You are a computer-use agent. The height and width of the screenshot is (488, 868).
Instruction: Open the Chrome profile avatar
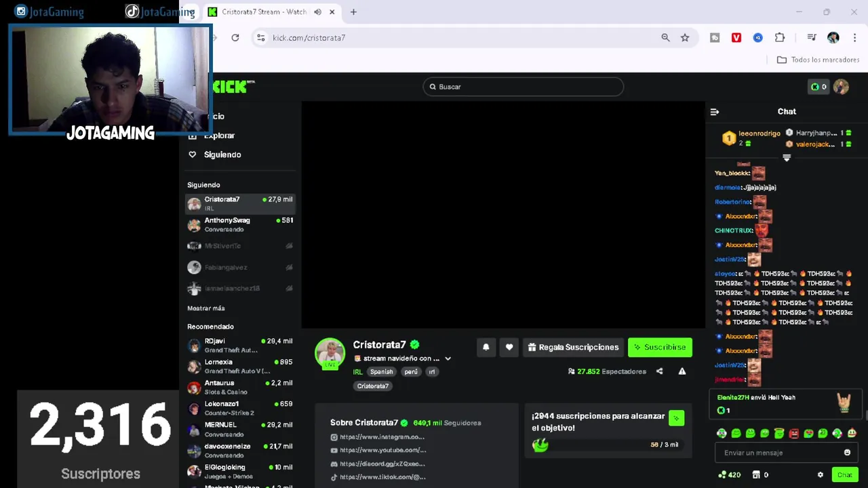point(833,38)
